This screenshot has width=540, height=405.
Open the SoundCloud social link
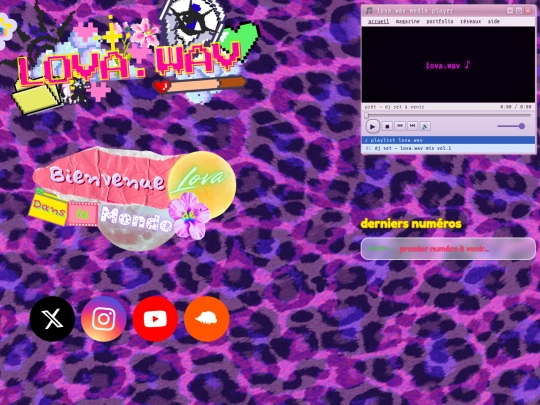coord(207,319)
